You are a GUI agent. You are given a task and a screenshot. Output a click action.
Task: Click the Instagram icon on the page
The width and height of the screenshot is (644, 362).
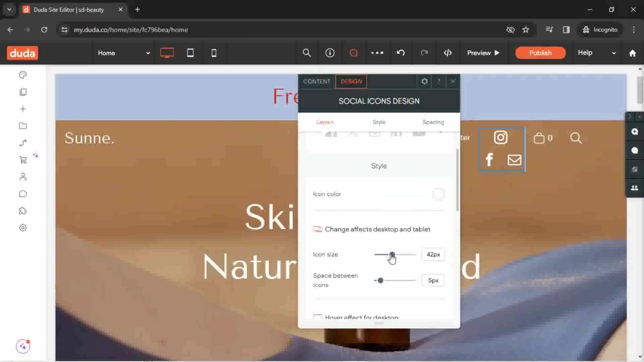(501, 137)
